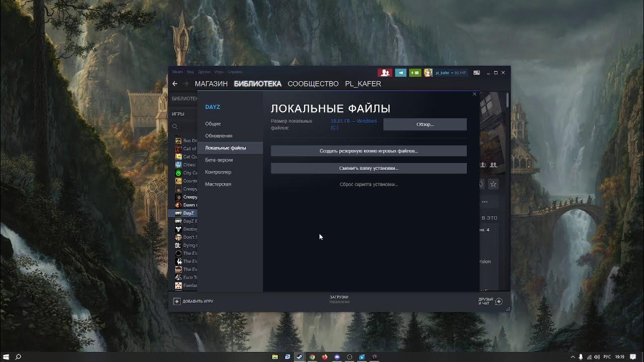The height and width of the screenshot is (362, 644).
Task: Open the Вид menu
Action: click(190, 72)
